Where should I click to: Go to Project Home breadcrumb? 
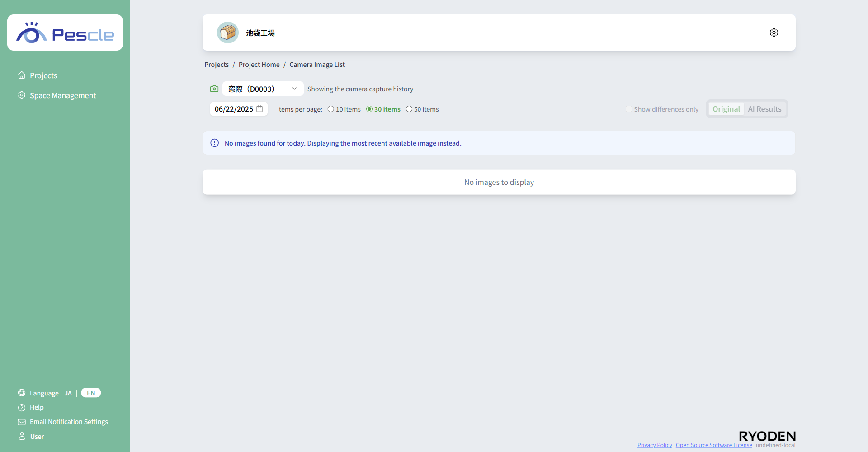pyautogui.click(x=259, y=65)
